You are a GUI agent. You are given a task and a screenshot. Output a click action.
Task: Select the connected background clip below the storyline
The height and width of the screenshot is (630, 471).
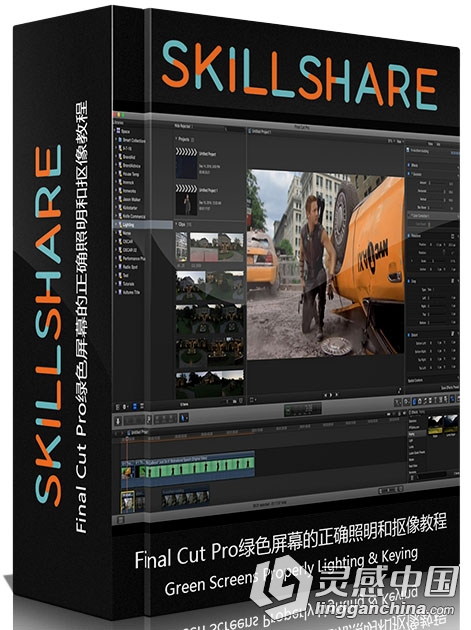coord(185,497)
